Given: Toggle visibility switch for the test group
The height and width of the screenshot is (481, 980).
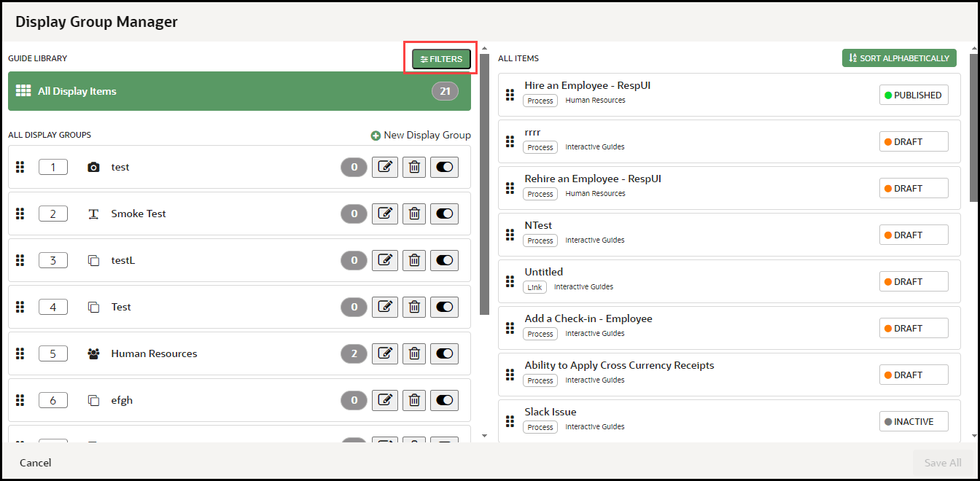Looking at the screenshot, I should (444, 167).
